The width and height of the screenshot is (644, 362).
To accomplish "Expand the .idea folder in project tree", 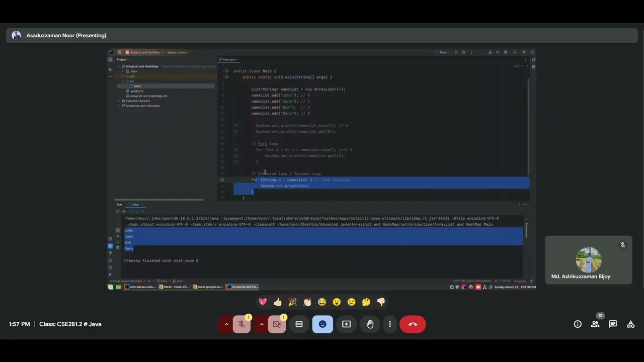I will (x=123, y=71).
